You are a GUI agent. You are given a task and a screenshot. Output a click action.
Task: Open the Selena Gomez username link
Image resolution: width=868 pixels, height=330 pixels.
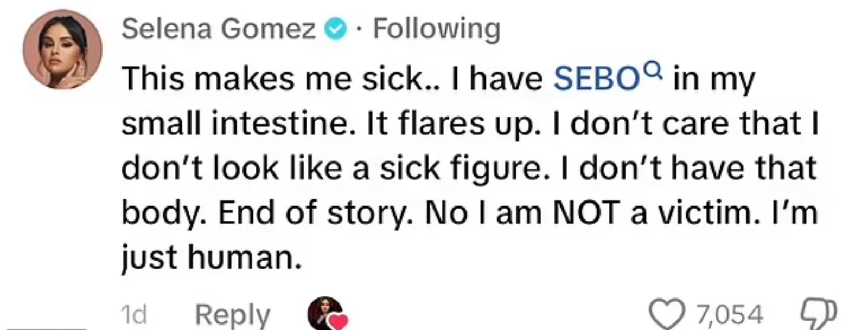(x=219, y=28)
